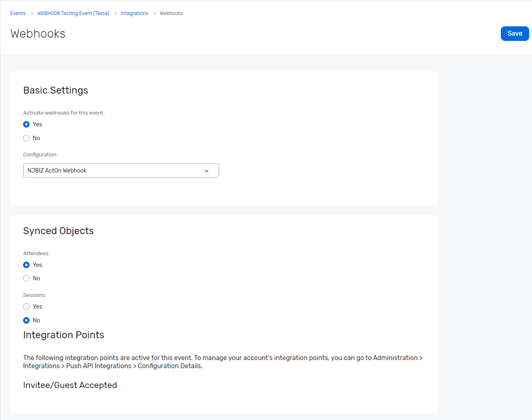The image size is (532, 420).
Task: Select Yes for Activate webhooks
Action: click(x=26, y=124)
